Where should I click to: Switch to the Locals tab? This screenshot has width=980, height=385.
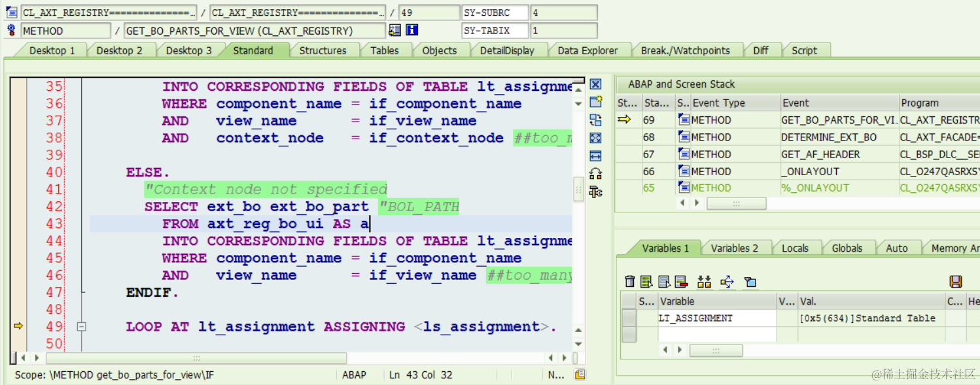coord(795,248)
